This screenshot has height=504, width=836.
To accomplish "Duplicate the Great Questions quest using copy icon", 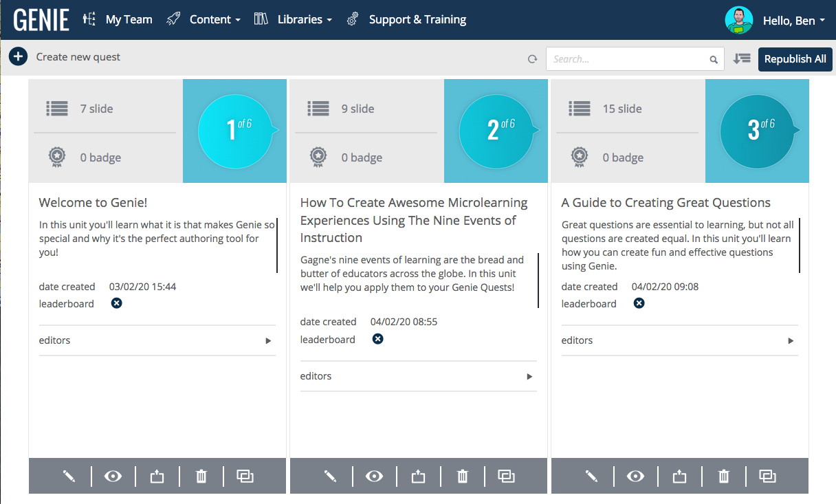I will coord(767,476).
